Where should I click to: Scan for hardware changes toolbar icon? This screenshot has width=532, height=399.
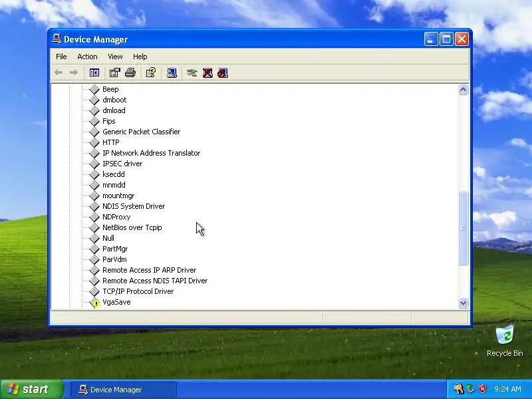172,72
